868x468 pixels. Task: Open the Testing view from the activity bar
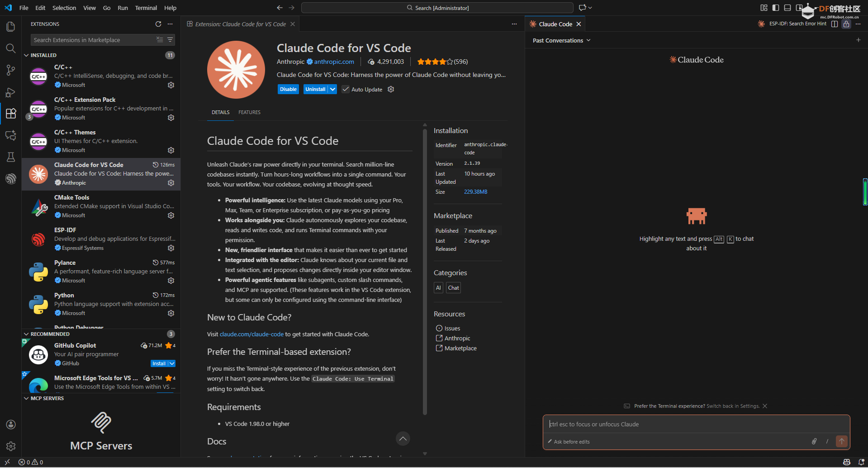coord(11,157)
